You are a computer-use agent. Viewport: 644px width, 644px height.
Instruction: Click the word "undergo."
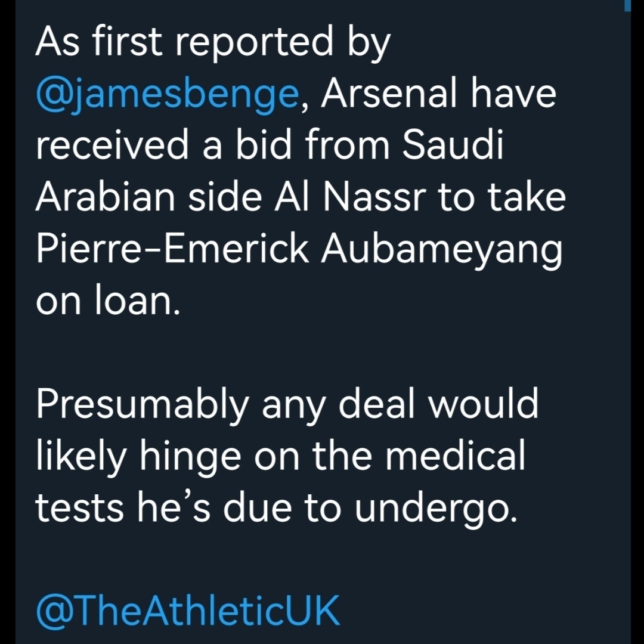click(436, 508)
